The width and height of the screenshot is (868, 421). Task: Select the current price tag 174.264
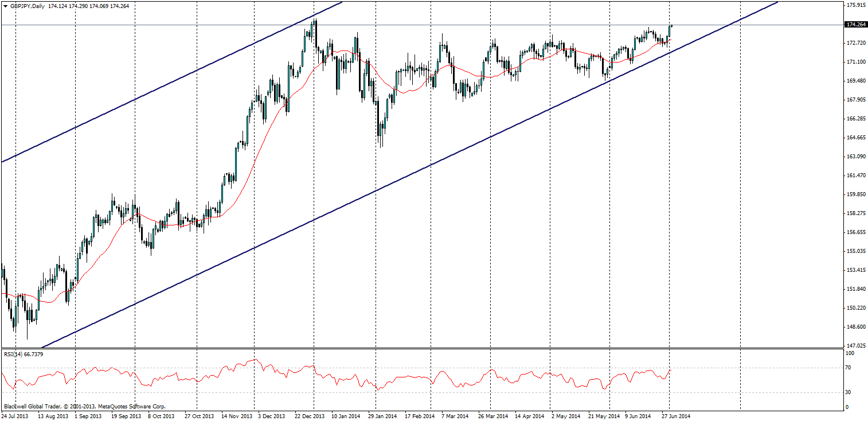click(856, 25)
